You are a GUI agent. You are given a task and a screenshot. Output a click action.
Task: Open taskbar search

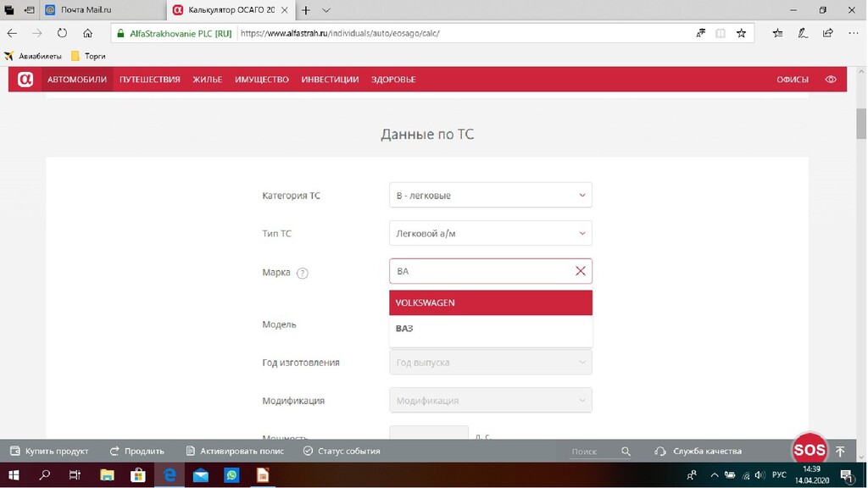click(44, 474)
